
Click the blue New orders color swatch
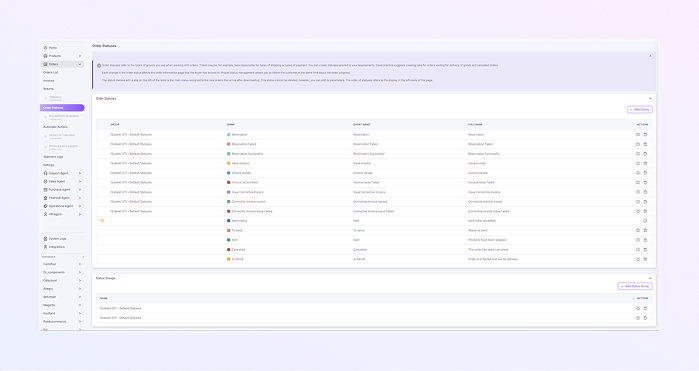[x=229, y=221]
